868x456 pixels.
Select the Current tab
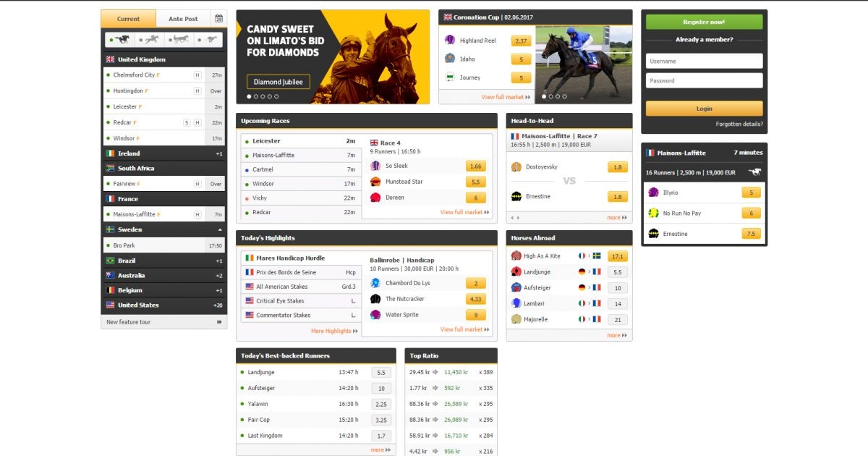(x=128, y=18)
